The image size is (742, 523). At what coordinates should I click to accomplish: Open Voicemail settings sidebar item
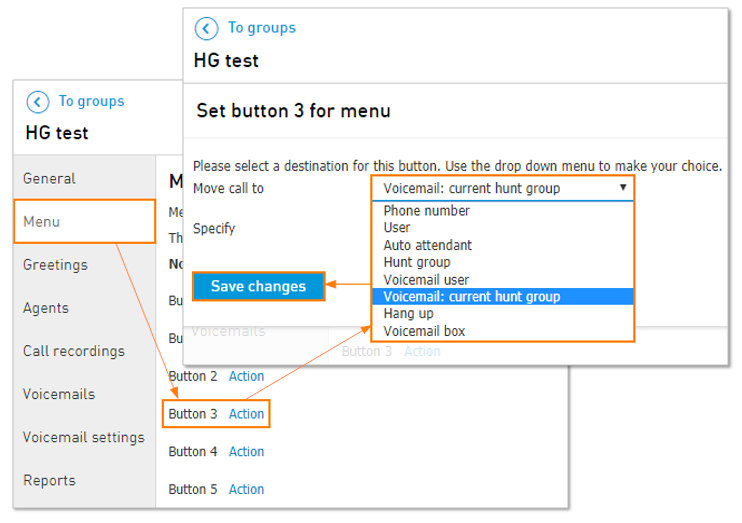click(x=85, y=437)
